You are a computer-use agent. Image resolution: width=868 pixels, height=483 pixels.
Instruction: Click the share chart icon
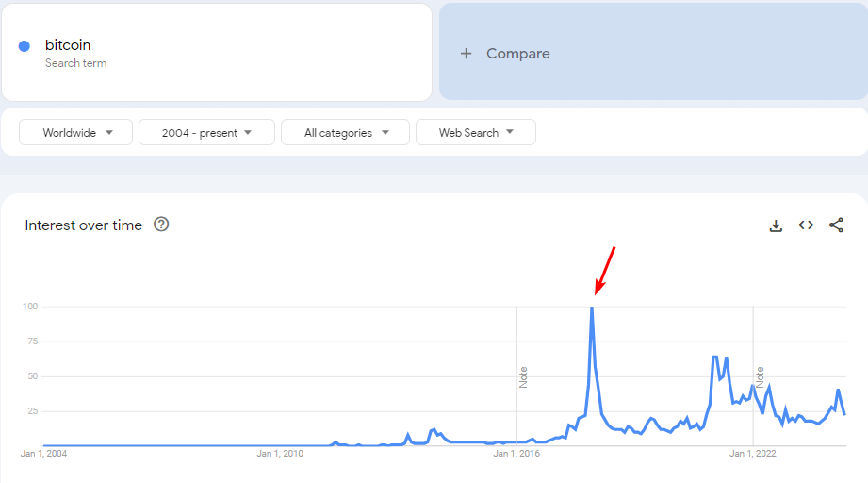pyautogui.click(x=836, y=225)
